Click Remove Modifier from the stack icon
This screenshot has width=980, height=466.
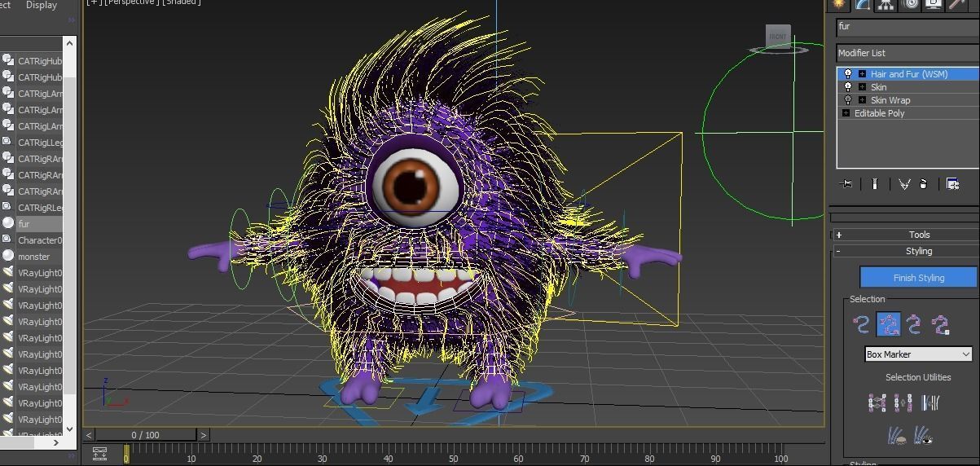click(924, 184)
